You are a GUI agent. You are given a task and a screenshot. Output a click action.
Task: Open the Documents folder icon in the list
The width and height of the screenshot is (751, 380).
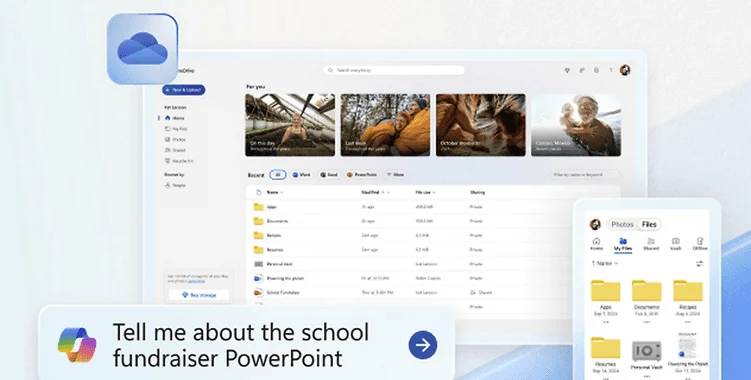pos(259,221)
